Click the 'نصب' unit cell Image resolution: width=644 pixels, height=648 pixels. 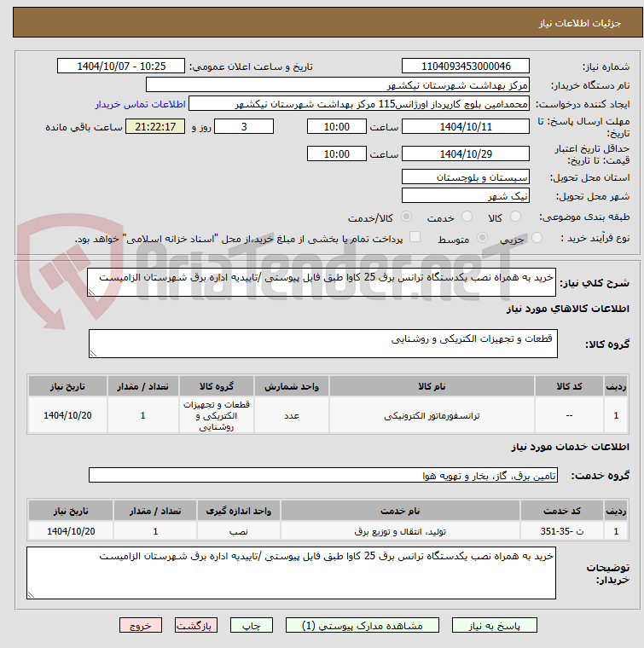pyautogui.click(x=239, y=531)
